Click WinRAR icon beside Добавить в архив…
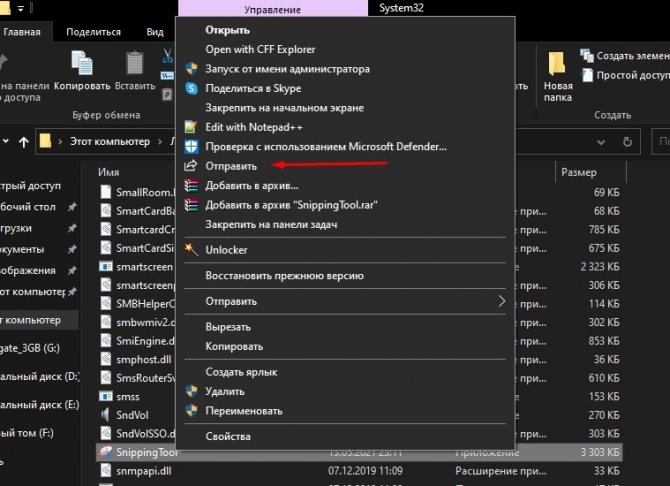 (x=191, y=186)
